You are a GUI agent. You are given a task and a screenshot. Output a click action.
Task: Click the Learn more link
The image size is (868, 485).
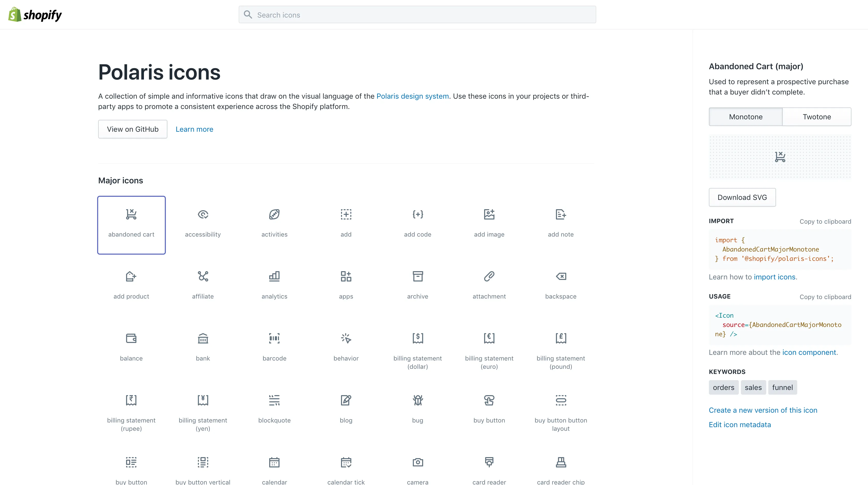click(194, 129)
